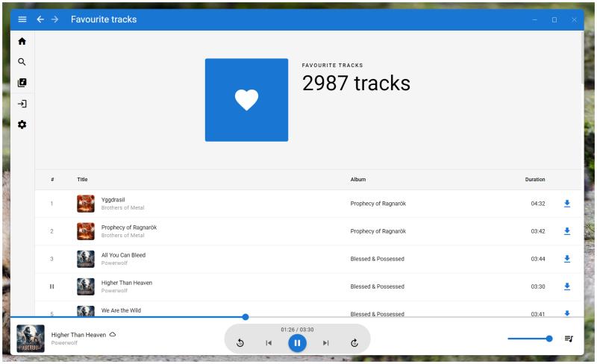Download All You Can Bleed
The width and height of the screenshot is (597, 364).
tap(567, 259)
